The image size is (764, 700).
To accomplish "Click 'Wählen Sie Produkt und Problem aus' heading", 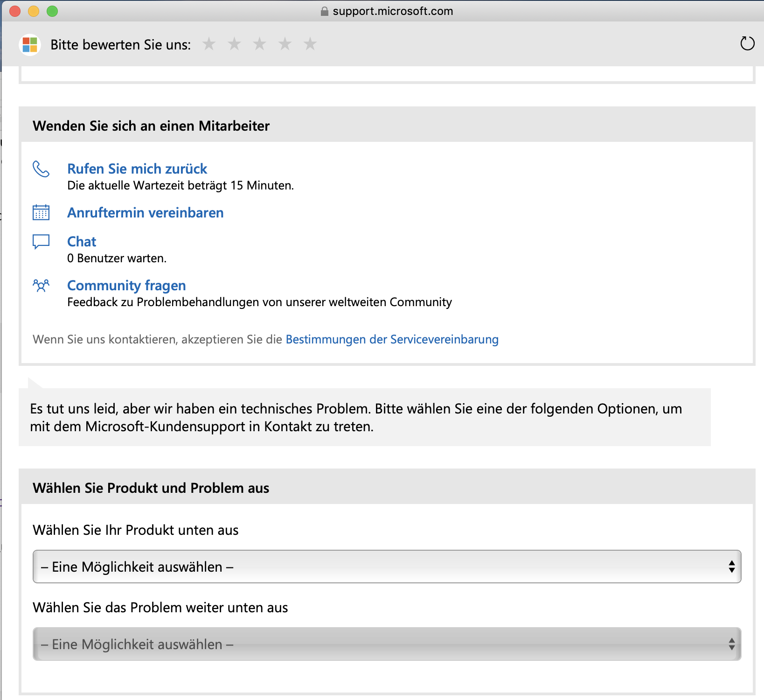I will click(151, 488).
